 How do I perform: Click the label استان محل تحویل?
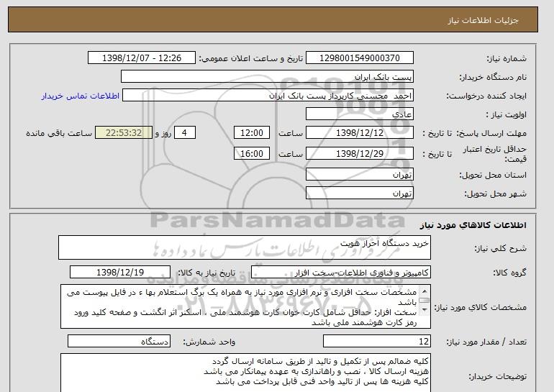[x=493, y=176]
